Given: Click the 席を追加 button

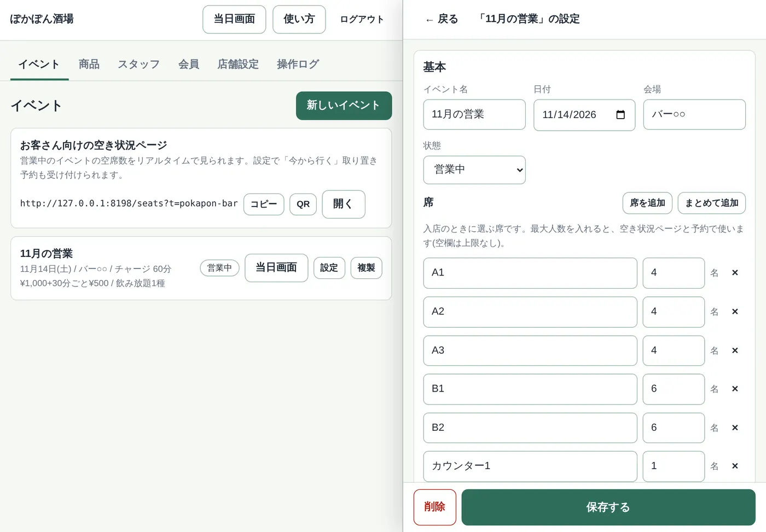Looking at the screenshot, I should [648, 203].
